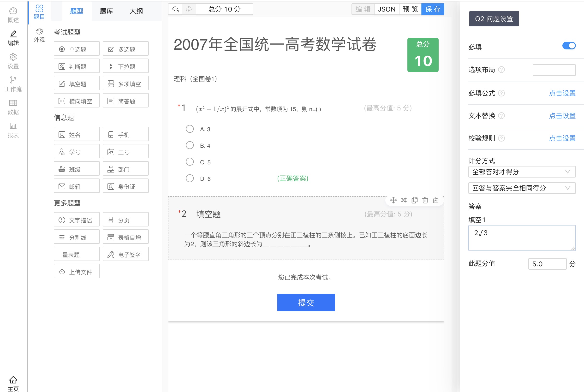Click the shuffle icon on question 2
Screen dimensions: 584x392
point(404,200)
